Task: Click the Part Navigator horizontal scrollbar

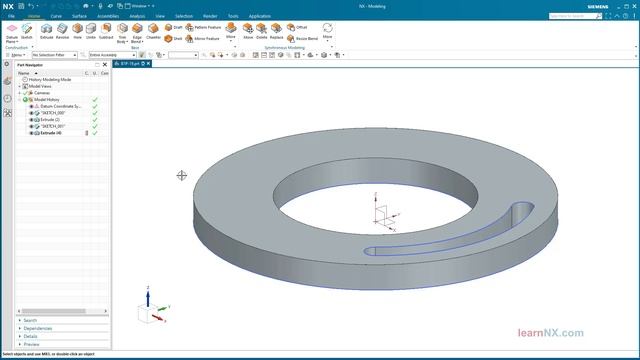Action: click(x=54, y=311)
